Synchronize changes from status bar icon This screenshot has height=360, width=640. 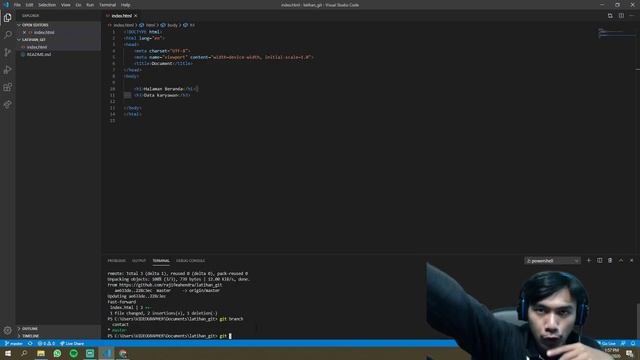pos(30,344)
